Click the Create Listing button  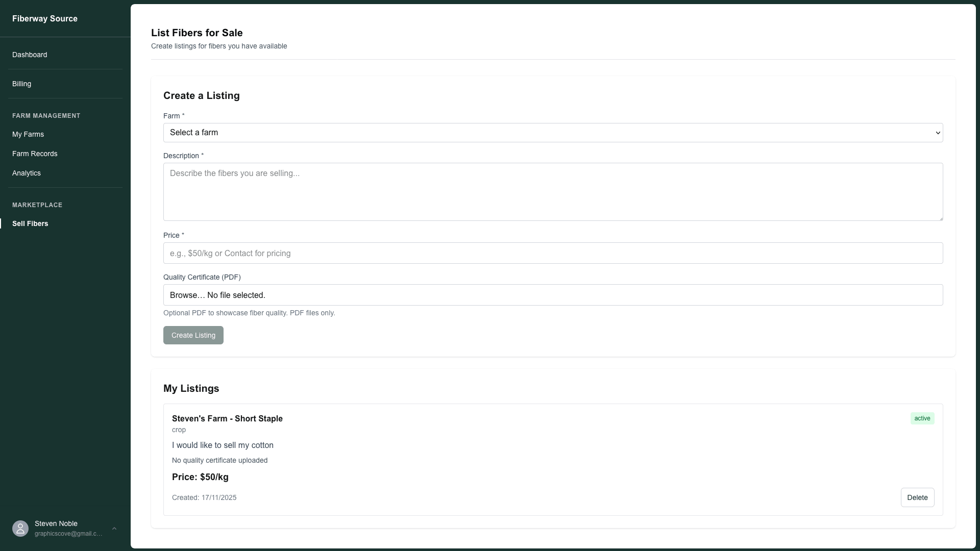193,335
